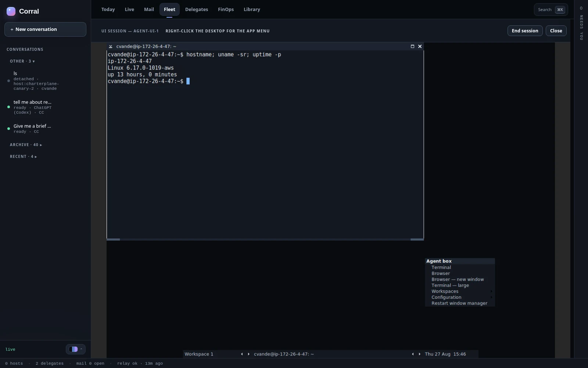Open the 'tell me about re...' conversation

tap(45, 107)
